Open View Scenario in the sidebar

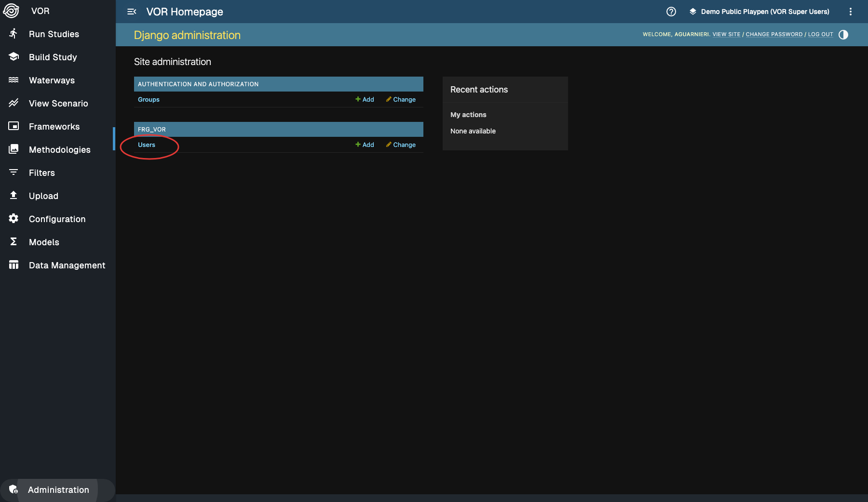pyautogui.click(x=58, y=104)
